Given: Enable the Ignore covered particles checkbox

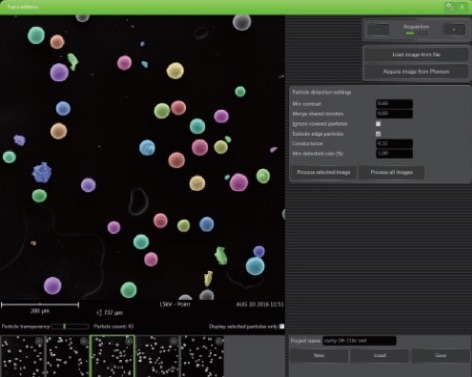Looking at the screenshot, I should coord(378,124).
